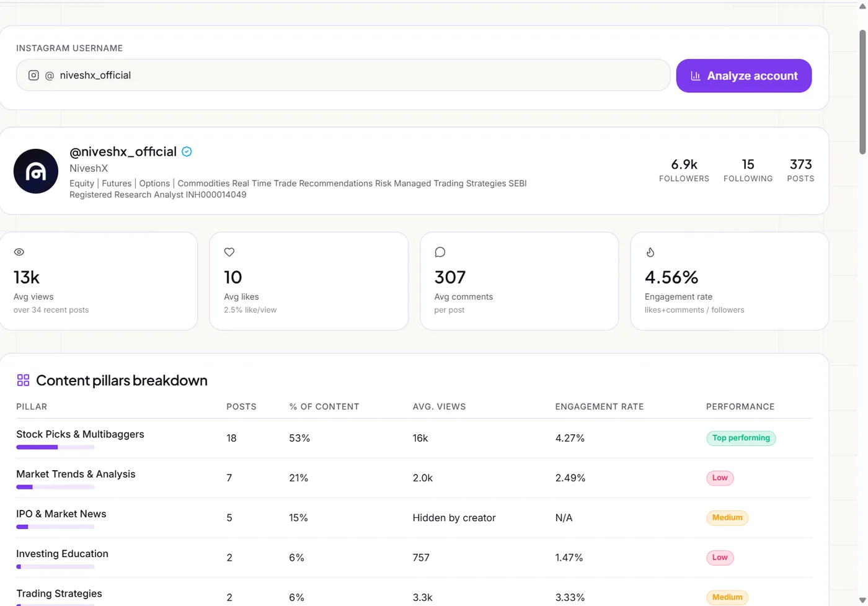This screenshot has height=606, width=868.
Task: Click the 4.56% Engagement rate value
Action: pos(671,277)
